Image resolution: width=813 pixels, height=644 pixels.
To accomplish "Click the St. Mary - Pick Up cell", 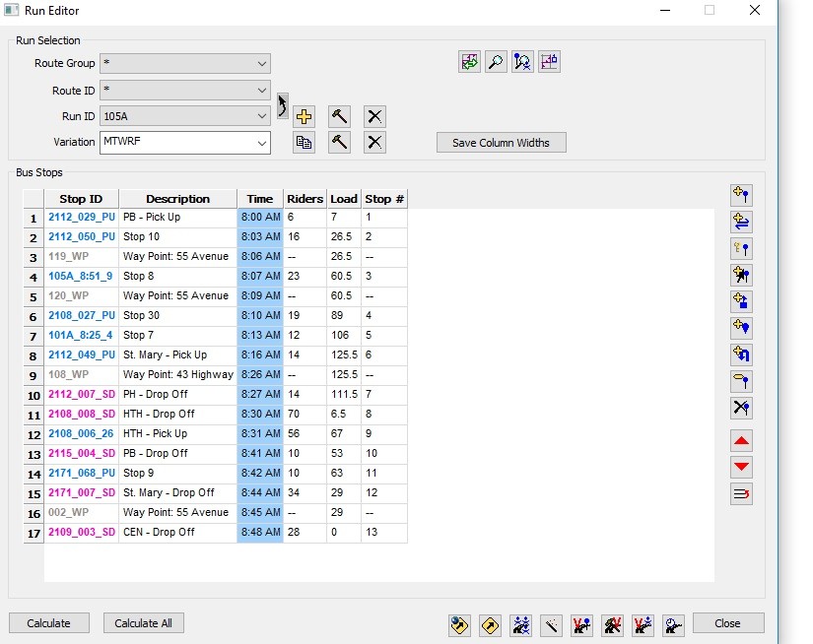I will (x=177, y=354).
